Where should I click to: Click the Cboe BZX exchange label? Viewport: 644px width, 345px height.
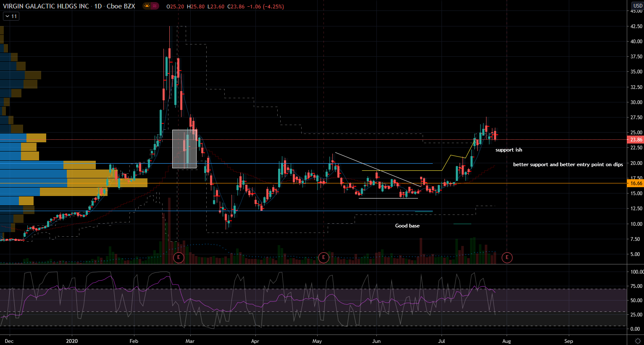(121, 6)
